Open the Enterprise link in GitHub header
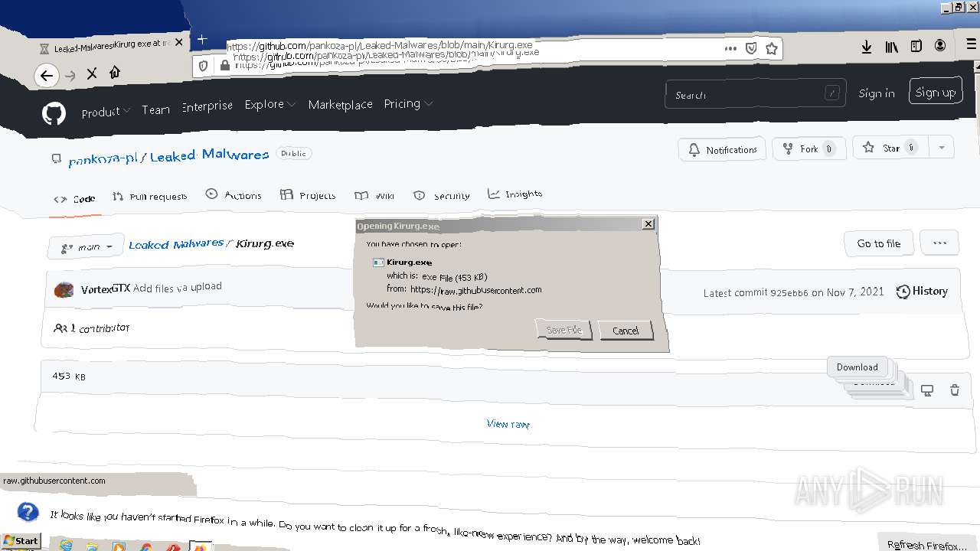 (207, 106)
